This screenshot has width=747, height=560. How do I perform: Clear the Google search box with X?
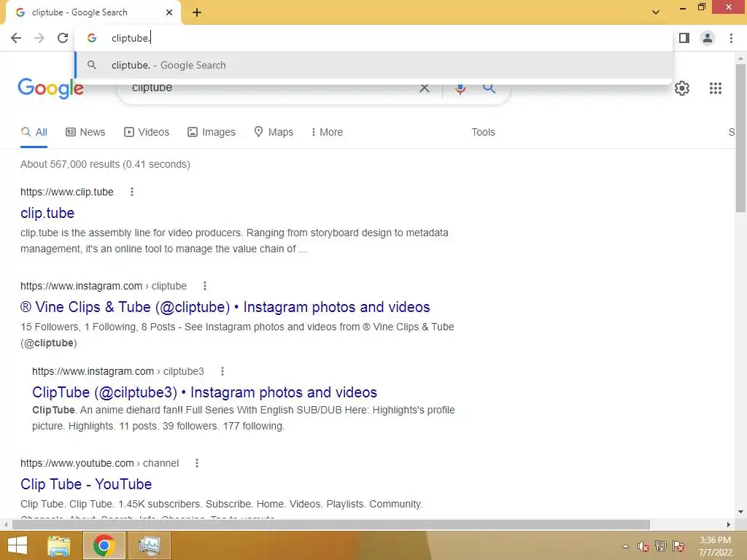[424, 88]
